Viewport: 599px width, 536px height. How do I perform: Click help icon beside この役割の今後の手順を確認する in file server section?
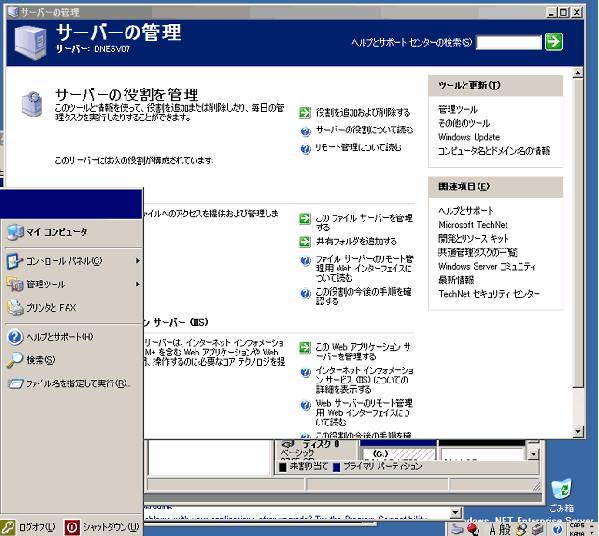pyautogui.click(x=305, y=293)
